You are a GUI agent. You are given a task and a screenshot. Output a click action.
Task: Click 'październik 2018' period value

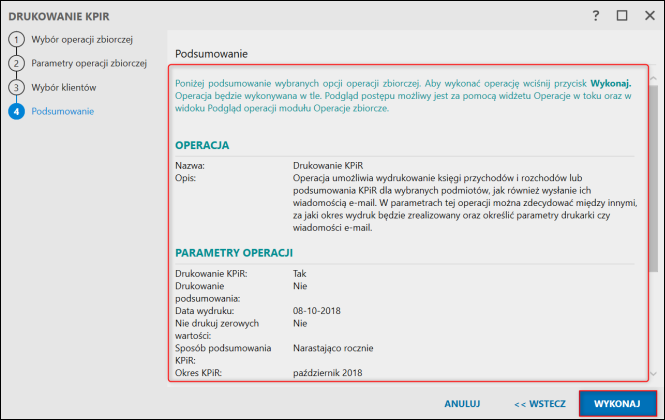[327, 373]
